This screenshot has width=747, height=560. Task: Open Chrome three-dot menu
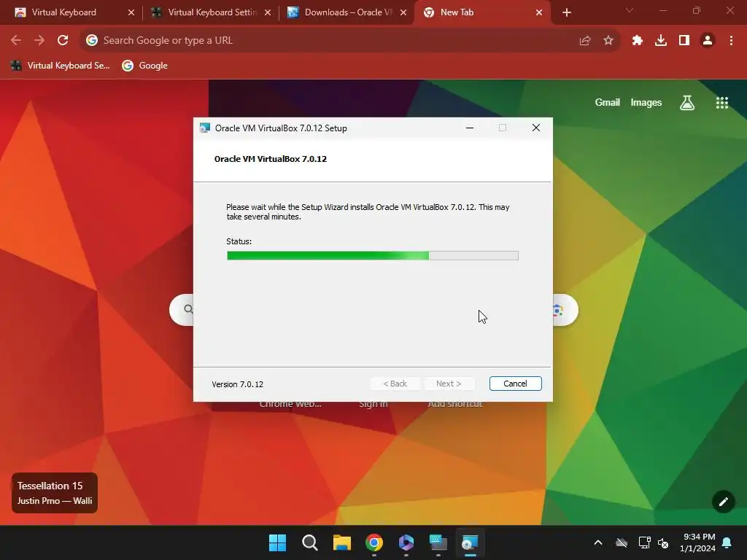(731, 41)
